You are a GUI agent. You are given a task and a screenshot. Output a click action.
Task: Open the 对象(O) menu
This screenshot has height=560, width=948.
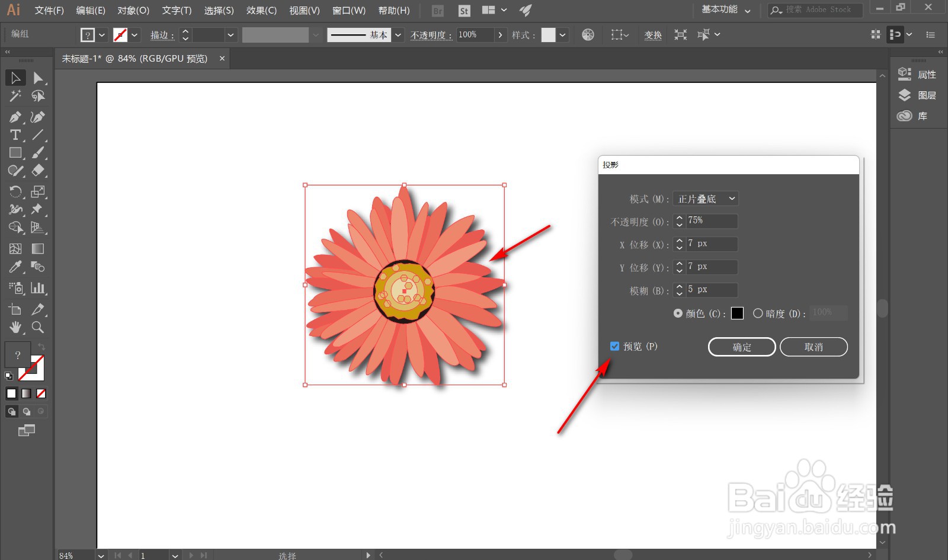pos(133,11)
